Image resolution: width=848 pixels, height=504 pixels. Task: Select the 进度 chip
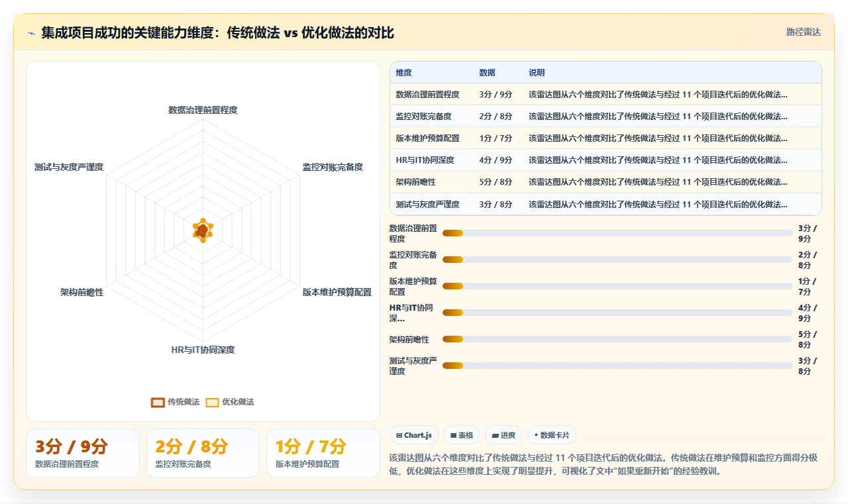tap(503, 435)
